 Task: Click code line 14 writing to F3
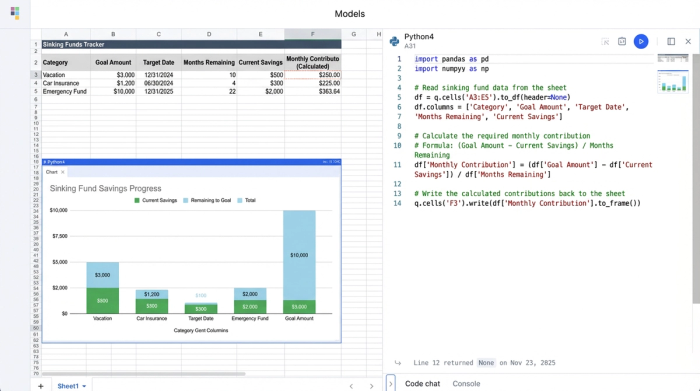[x=527, y=203]
